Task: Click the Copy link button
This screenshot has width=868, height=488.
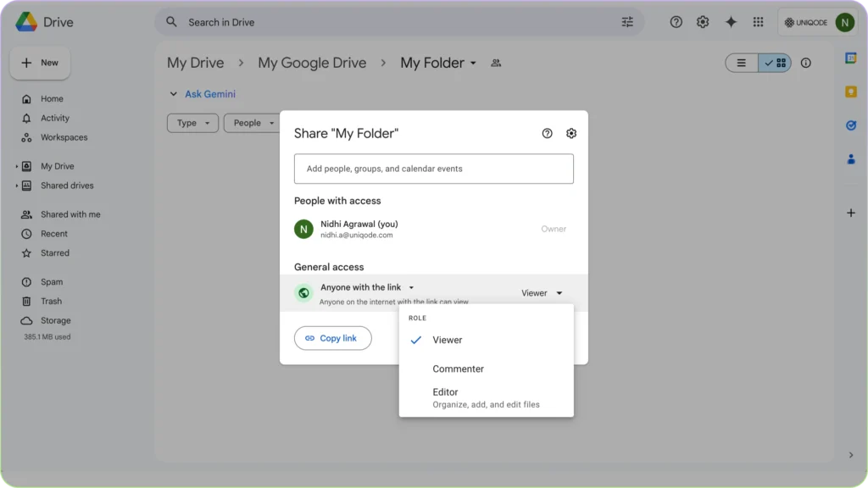Action: tap(332, 338)
